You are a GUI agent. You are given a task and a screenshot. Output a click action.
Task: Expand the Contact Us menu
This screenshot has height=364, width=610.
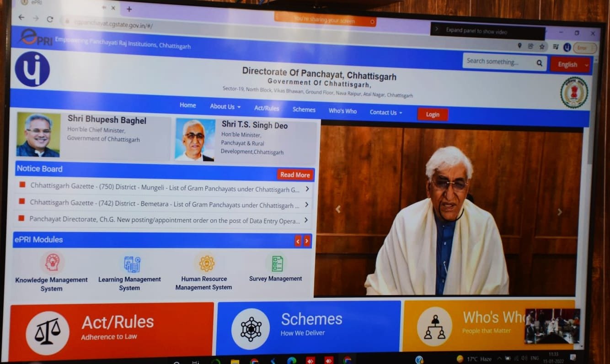(x=386, y=112)
